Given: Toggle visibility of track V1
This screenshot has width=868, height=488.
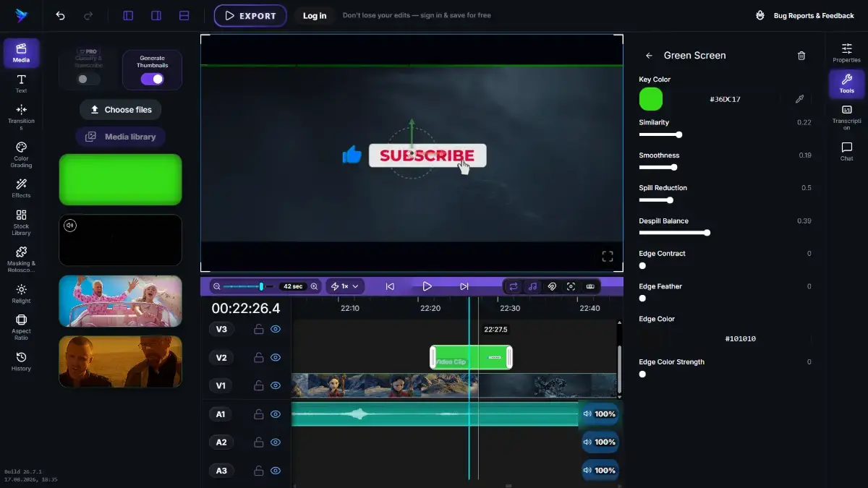Looking at the screenshot, I should point(276,385).
